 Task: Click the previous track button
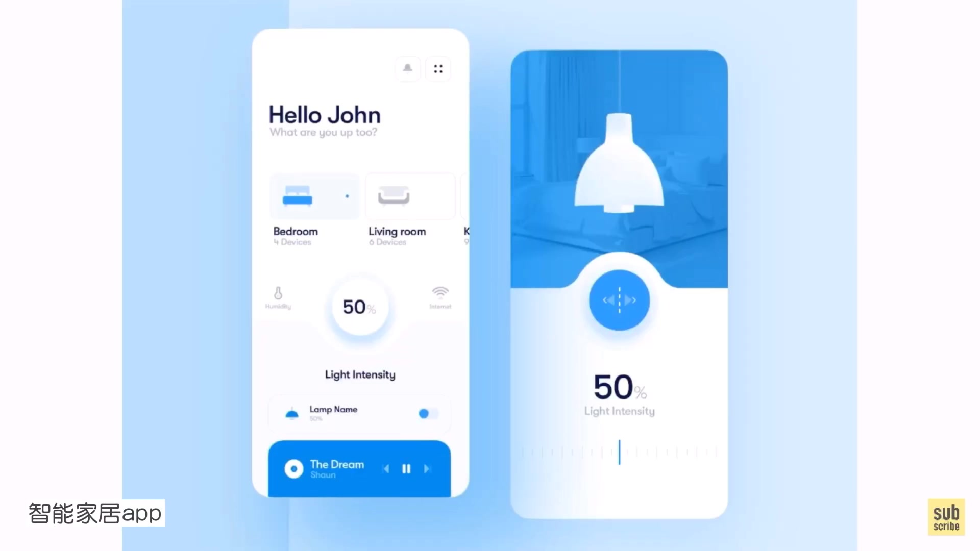pos(386,469)
